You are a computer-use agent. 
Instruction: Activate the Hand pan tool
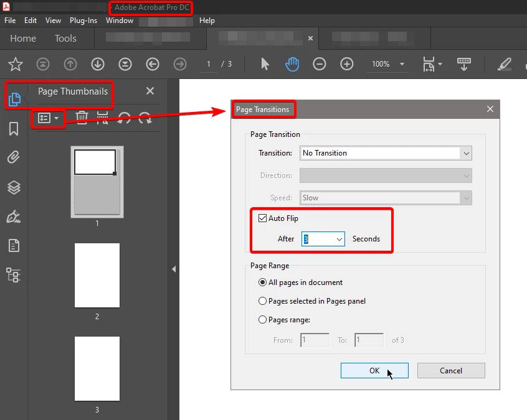(292, 64)
